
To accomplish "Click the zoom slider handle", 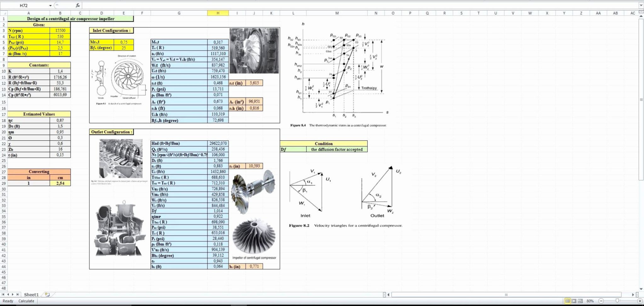I will tap(617, 301).
